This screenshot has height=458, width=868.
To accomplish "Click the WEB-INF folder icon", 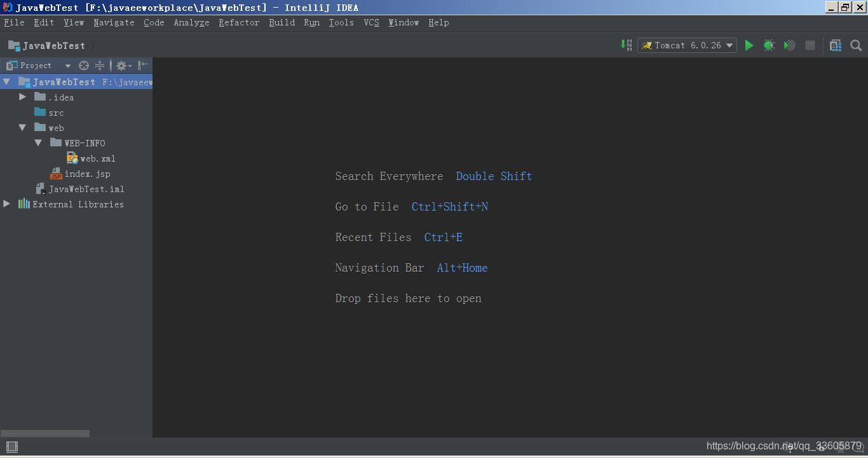I will coord(56,142).
